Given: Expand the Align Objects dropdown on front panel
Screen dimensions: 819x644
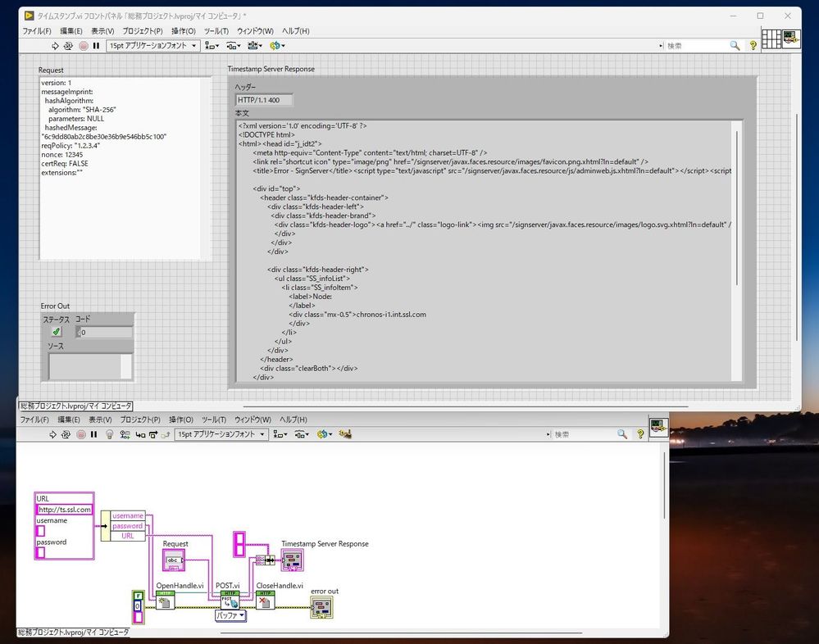Looking at the screenshot, I should pos(212,46).
